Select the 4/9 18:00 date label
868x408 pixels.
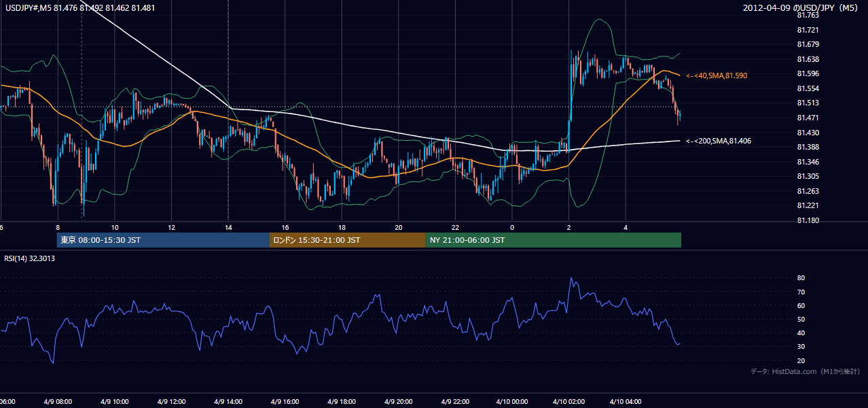pos(342,401)
